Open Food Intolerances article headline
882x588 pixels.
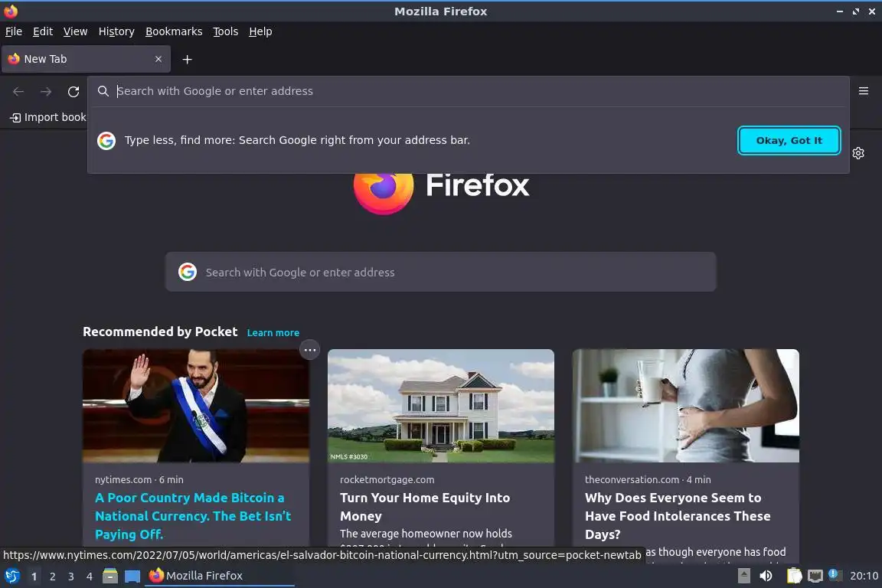tap(678, 516)
